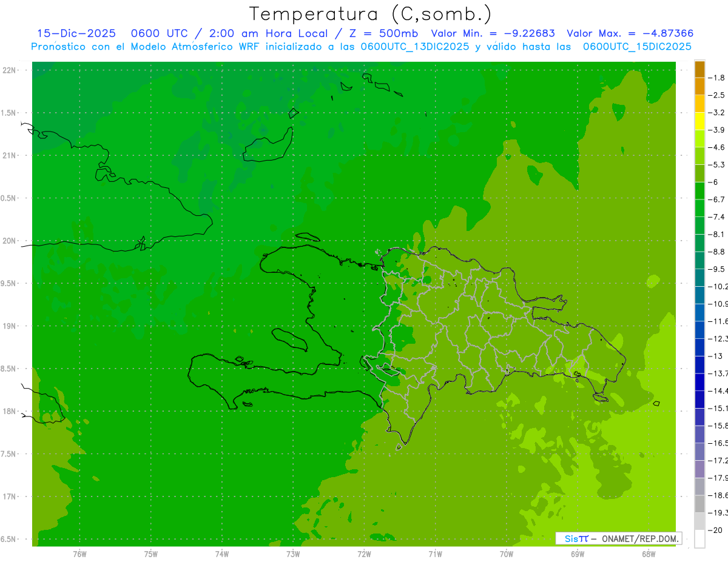Click the "-11.6" legend value
728x562 pixels.
(718, 321)
